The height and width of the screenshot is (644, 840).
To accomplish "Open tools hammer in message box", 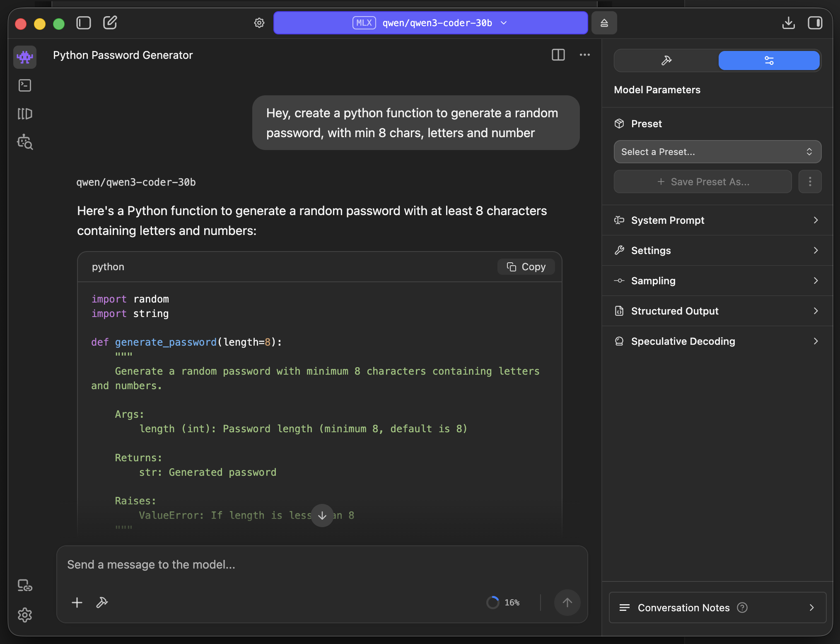I will (x=102, y=603).
